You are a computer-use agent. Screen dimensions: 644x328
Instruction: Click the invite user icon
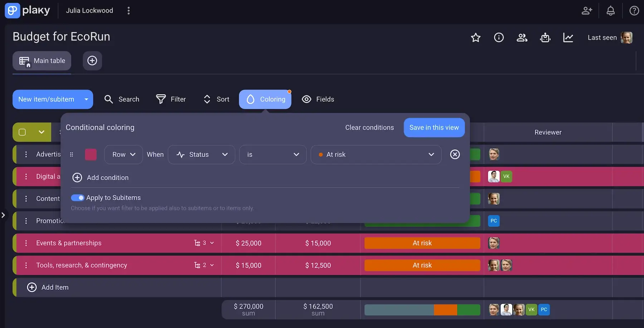pos(587,11)
